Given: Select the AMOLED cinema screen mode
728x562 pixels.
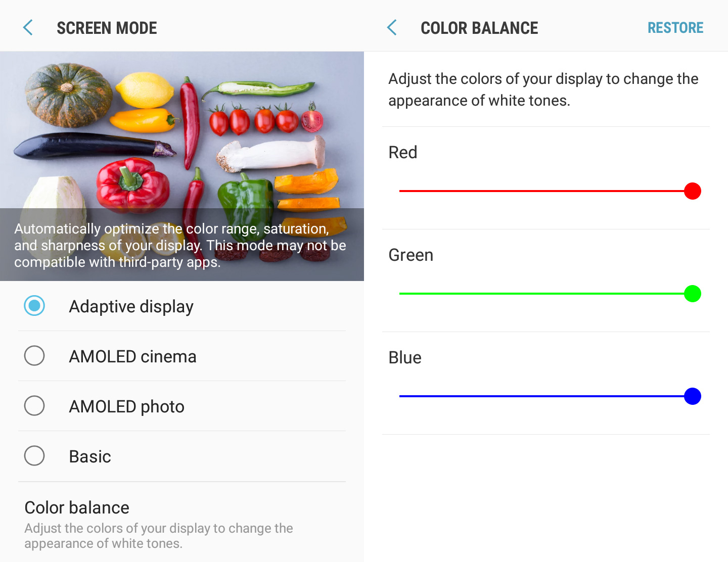Looking at the screenshot, I should pos(34,356).
